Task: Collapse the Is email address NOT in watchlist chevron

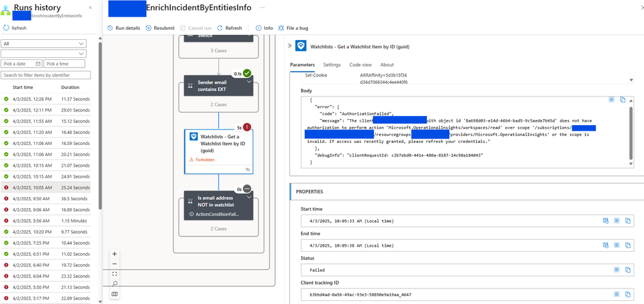Action: (249, 197)
